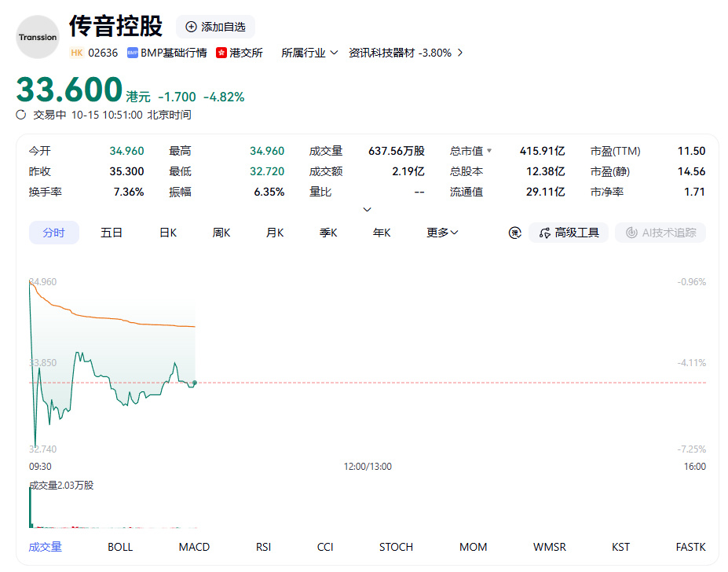Select the MACD indicator
The width and height of the screenshot is (728, 572).
tap(194, 547)
